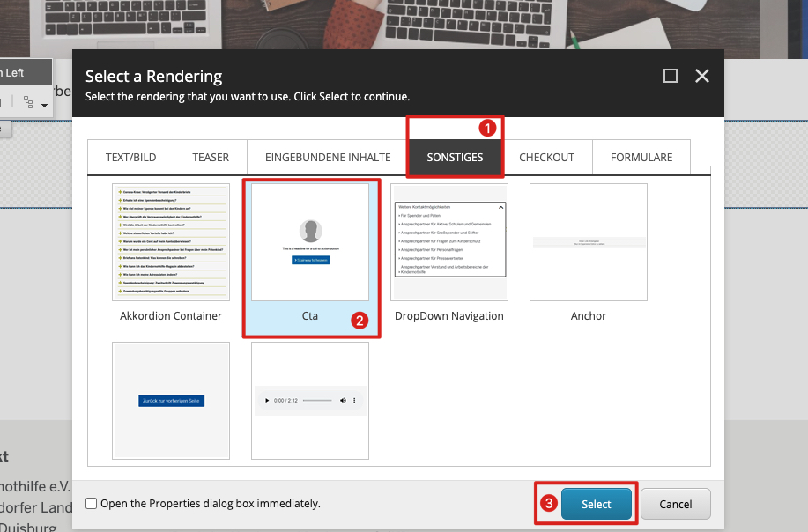Enable Open the Properties dialog box immediately
Screen dimensions: 808x532
click(92, 504)
